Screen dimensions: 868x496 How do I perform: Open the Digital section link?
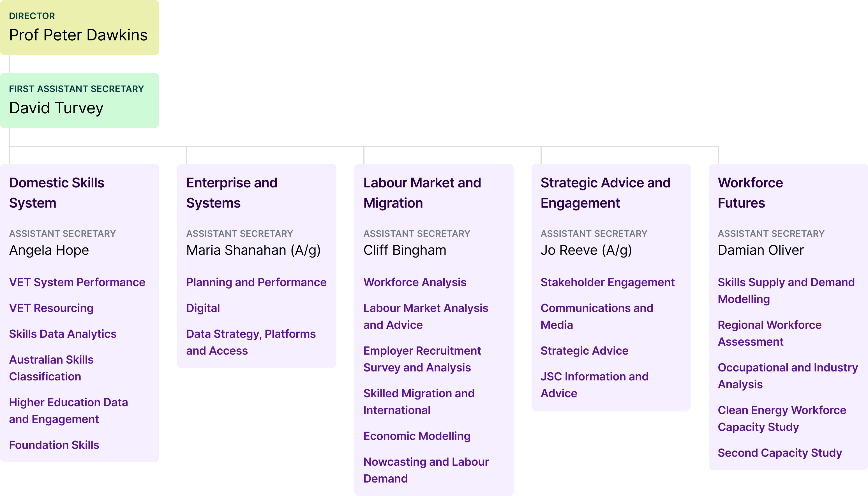pyautogui.click(x=203, y=308)
